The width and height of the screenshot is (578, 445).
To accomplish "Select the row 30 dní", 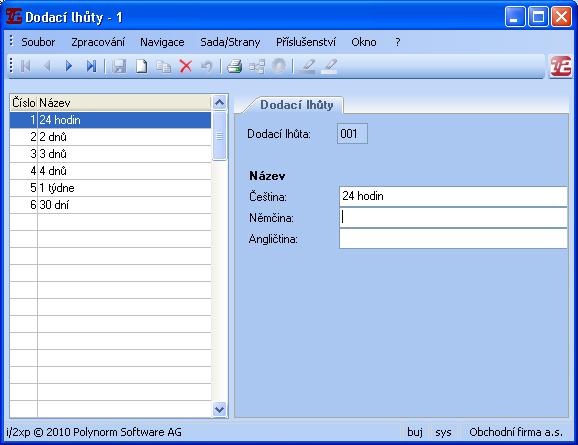I will (110, 205).
